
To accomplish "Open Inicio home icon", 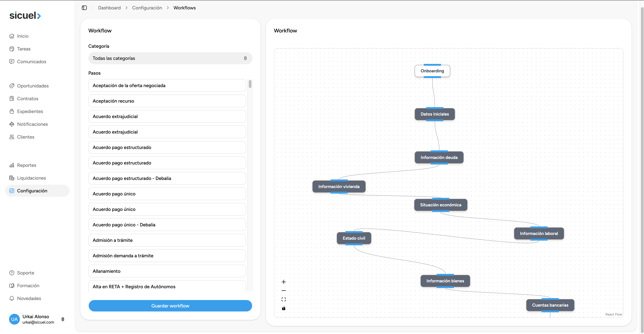I will [x=12, y=36].
